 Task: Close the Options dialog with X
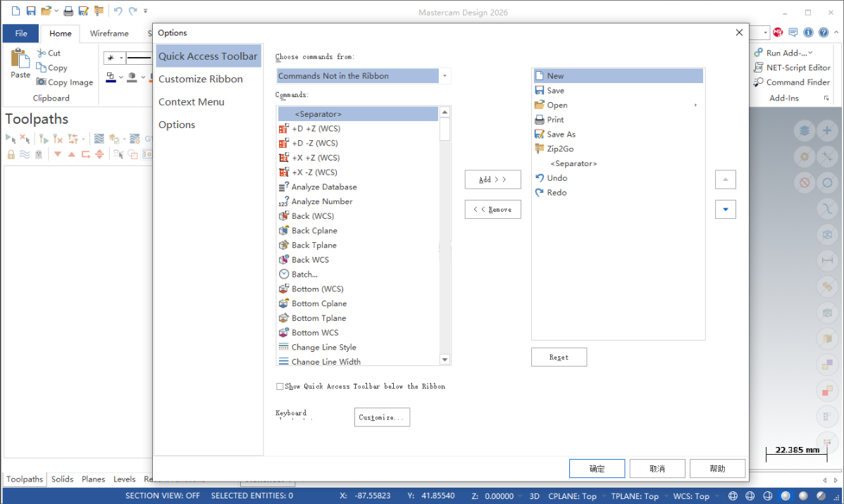pos(739,33)
